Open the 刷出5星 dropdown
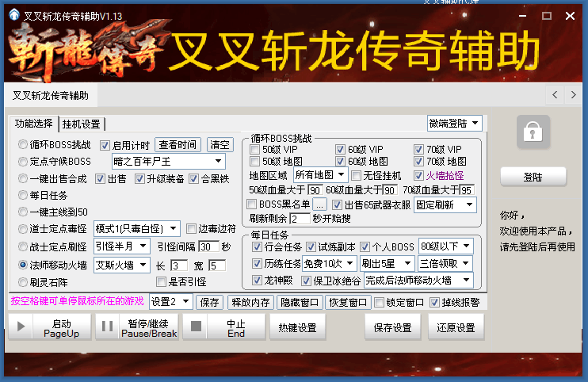Screen dimensions: 588x382 click(x=388, y=264)
